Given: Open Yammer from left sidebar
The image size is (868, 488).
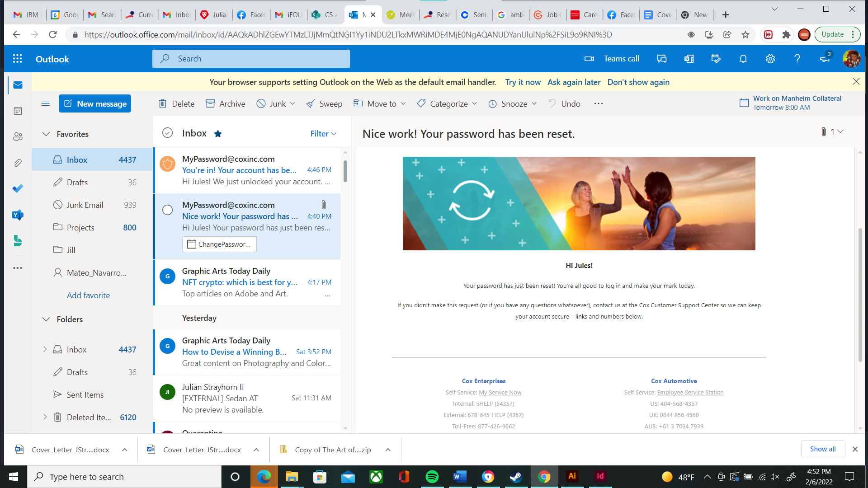Looking at the screenshot, I should pyautogui.click(x=18, y=215).
